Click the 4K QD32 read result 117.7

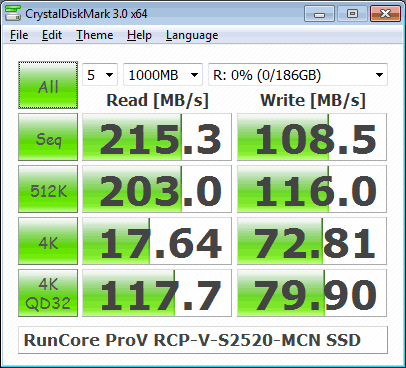[157, 293]
